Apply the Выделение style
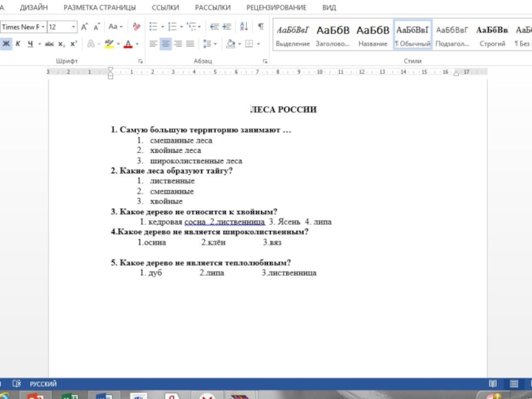 293,35
